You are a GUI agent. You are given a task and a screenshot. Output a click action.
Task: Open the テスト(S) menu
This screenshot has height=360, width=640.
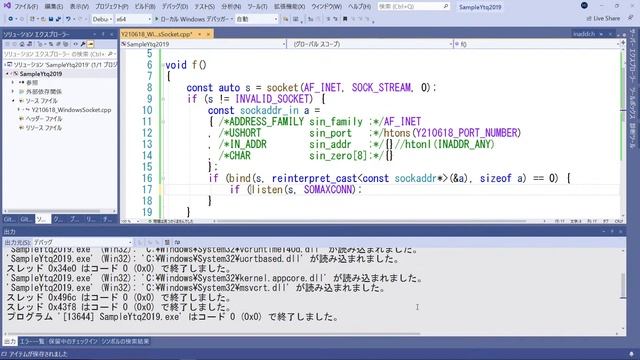pos(204,7)
